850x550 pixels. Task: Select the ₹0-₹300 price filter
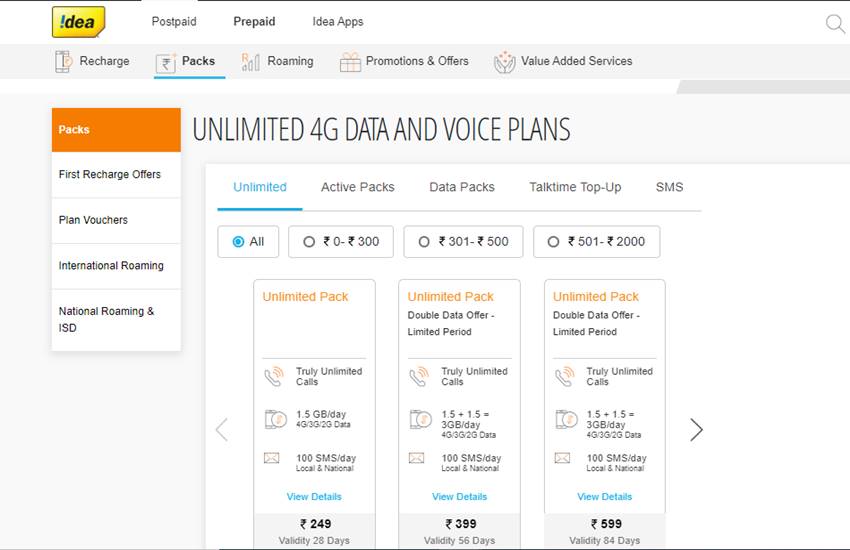[341, 242]
